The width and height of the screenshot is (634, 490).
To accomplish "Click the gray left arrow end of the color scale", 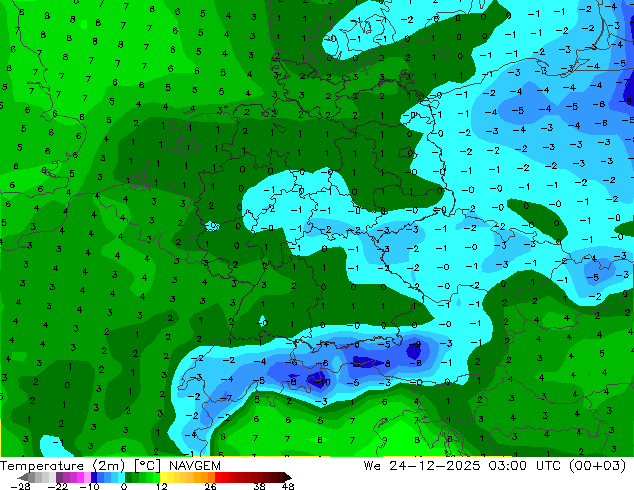I will click(x=22, y=477).
